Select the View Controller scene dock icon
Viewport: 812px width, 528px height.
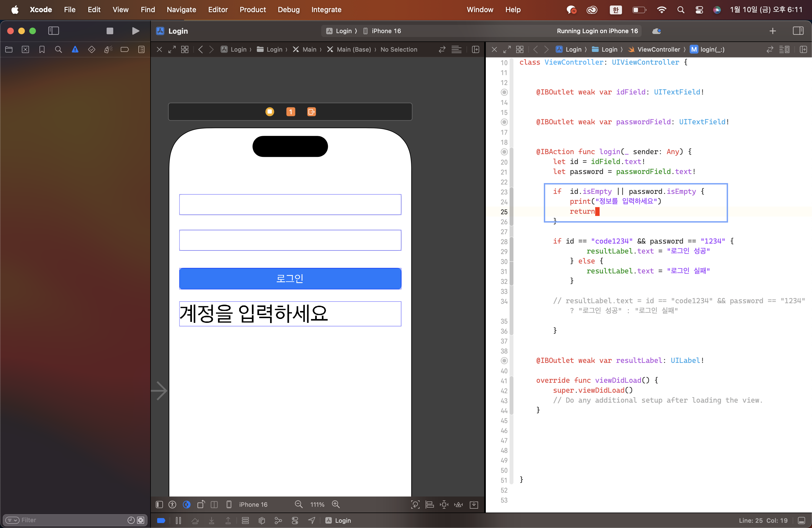coord(270,112)
